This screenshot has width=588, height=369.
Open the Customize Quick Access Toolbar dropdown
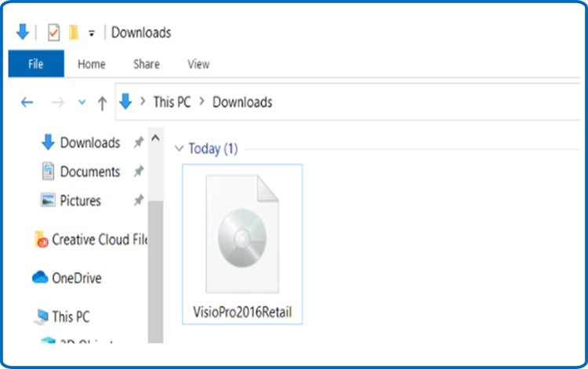(92, 34)
